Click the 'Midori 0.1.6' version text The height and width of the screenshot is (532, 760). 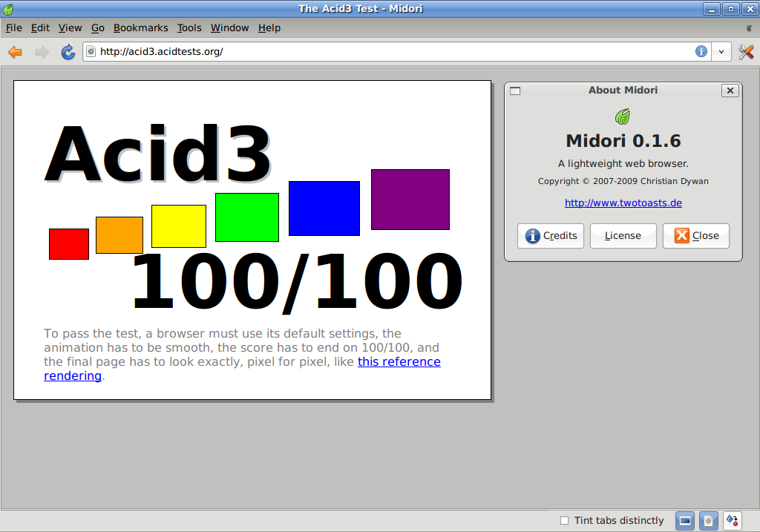(623, 141)
